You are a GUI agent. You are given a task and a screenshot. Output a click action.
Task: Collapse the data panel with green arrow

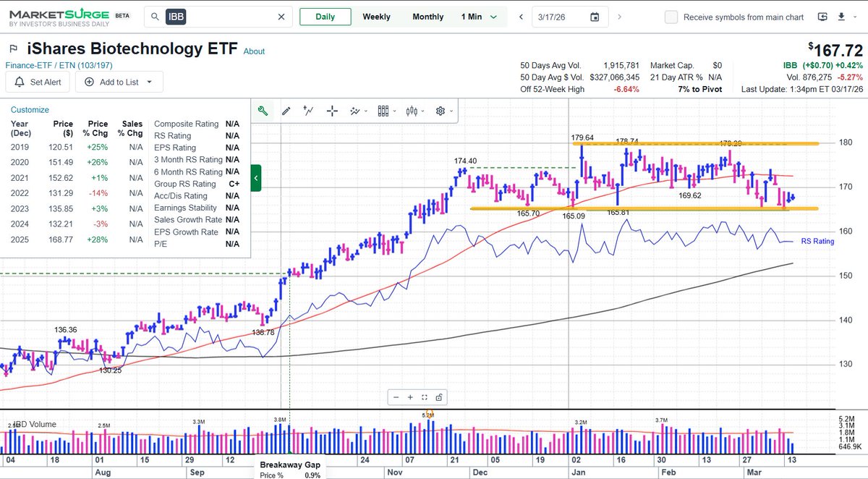point(256,178)
